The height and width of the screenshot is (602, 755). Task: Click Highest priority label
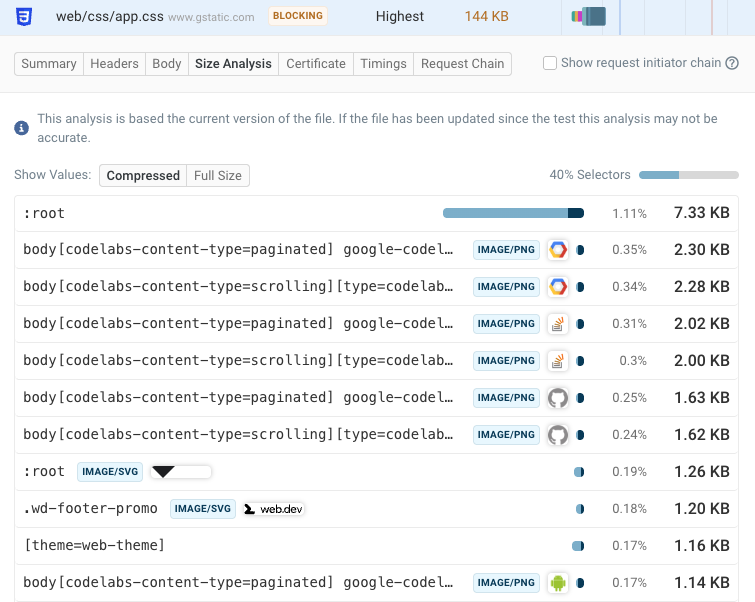coord(400,16)
